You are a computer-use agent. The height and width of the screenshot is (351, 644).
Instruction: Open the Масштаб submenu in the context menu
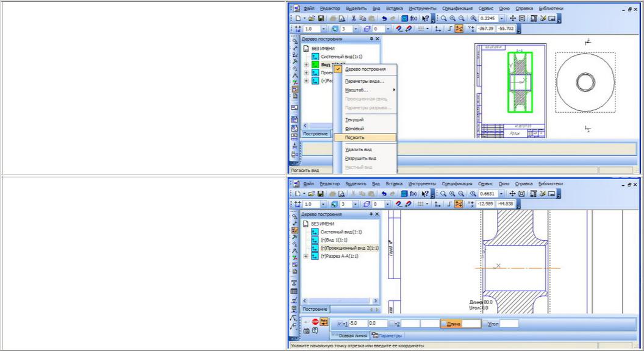pyautogui.click(x=365, y=90)
